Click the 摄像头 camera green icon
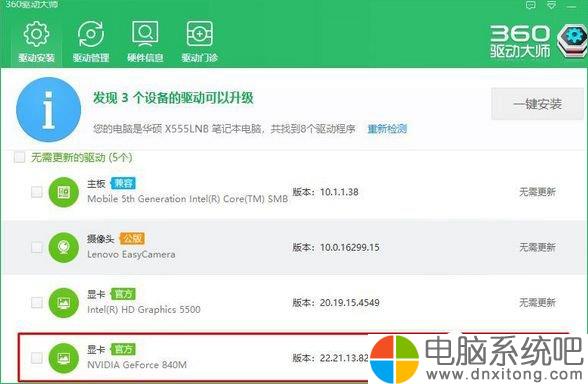This screenshot has height=384, width=588. pyautogui.click(x=64, y=248)
